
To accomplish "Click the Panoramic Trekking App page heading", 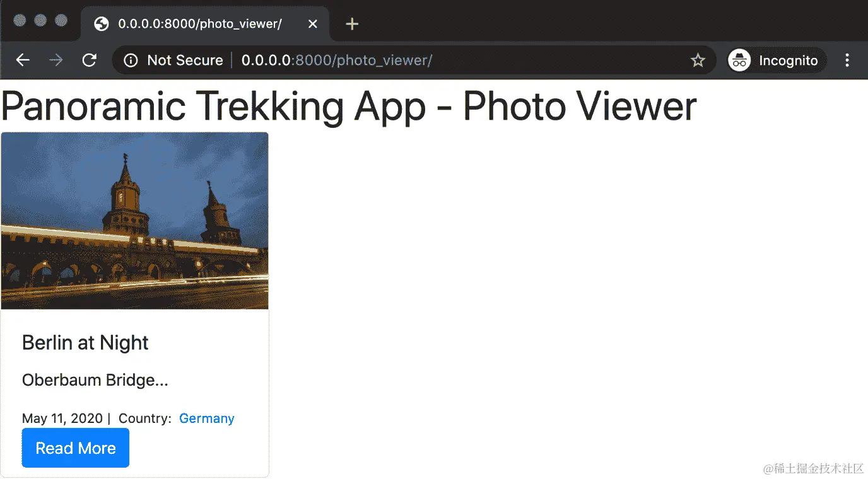I will pyautogui.click(x=349, y=106).
